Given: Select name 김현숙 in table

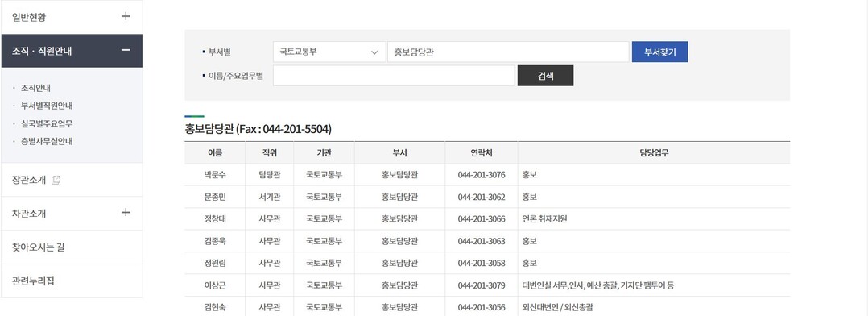Looking at the screenshot, I should tap(215, 308).
